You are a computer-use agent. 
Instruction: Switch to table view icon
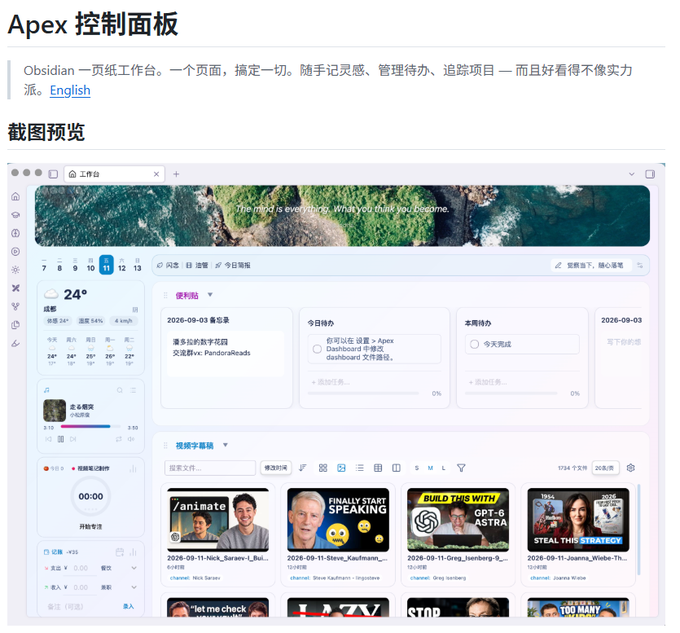point(378,468)
